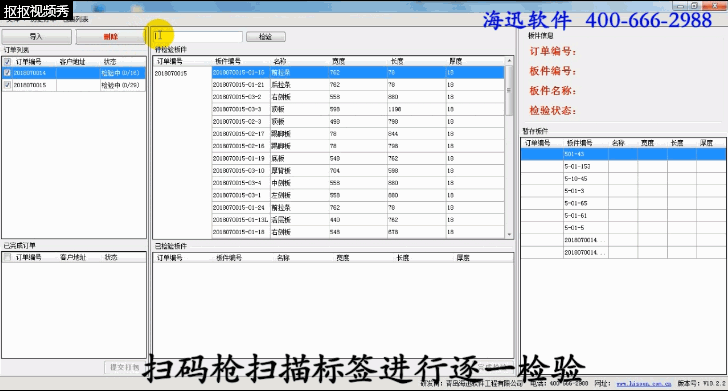Select panel row 2018070015-C3-2 右侧板
Image resolution: width=728 pixels, height=391 pixels.
(x=358, y=97)
